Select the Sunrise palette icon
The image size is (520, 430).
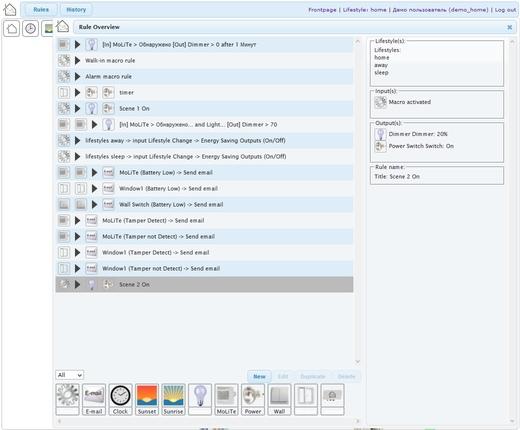173,395
